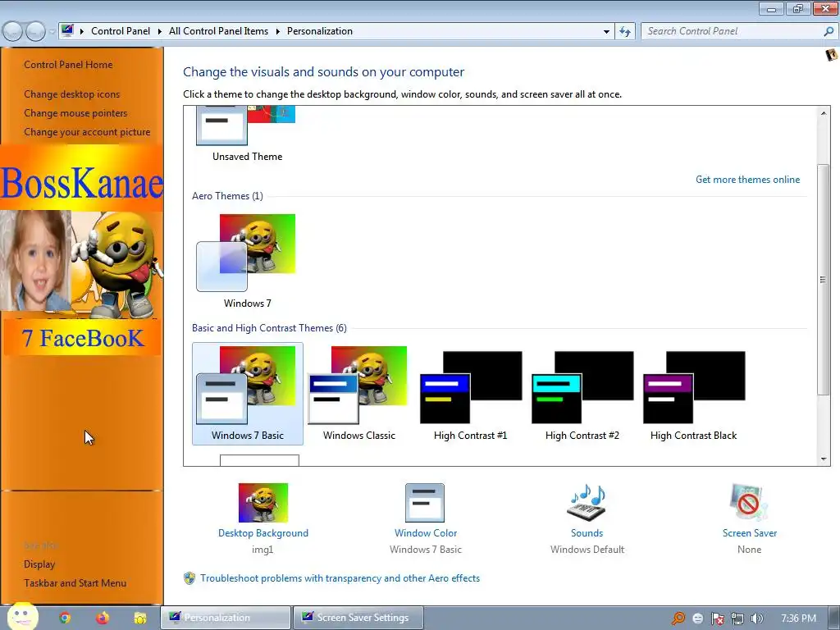Open Get more themes online link
This screenshot has height=630, width=840.
(747, 180)
